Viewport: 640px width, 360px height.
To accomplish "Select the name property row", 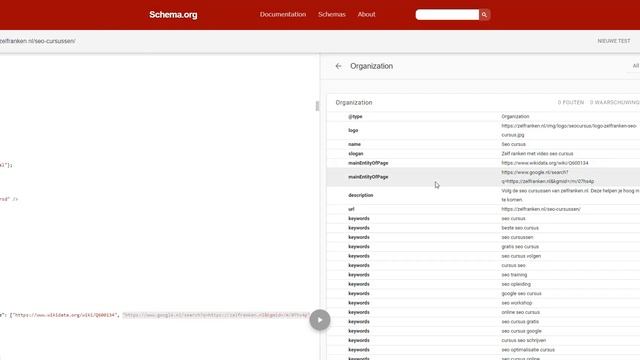I will 483,144.
